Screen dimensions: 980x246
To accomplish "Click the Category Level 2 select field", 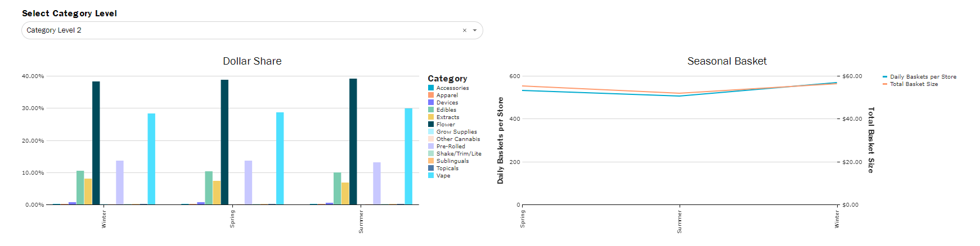I will pyautogui.click(x=242, y=30).
